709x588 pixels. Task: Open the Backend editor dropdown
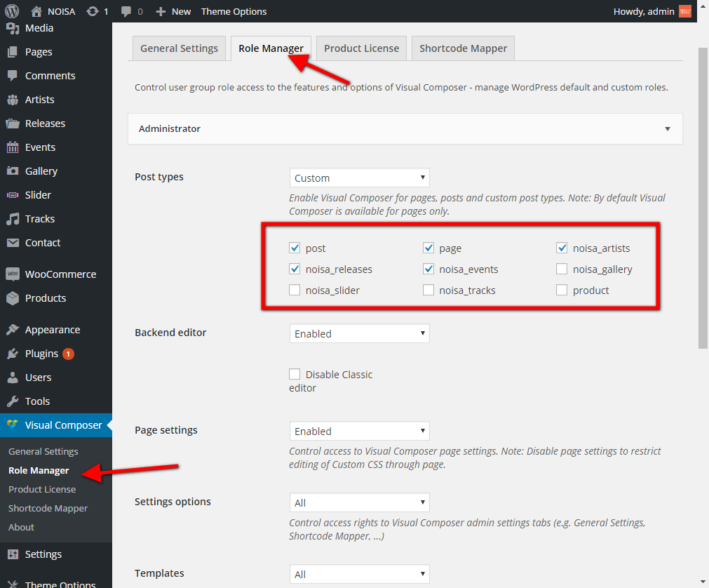tap(359, 334)
